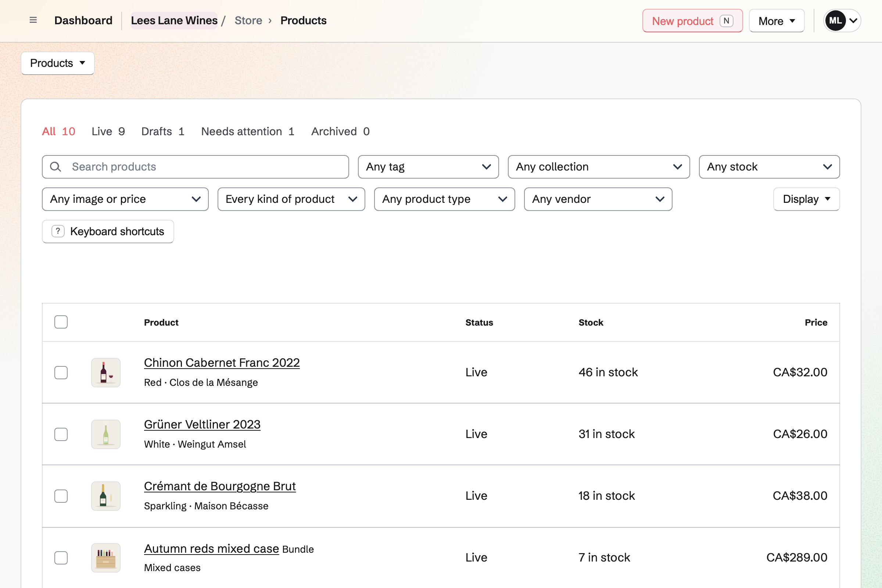Image resolution: width=882 pixels, height=588 pixels.
Task: Expand the Any collection dropdown
Action: [x=599, y=167]
